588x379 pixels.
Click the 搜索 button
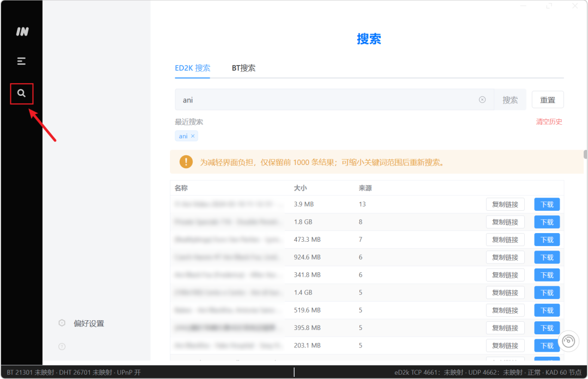coord(510,100)
